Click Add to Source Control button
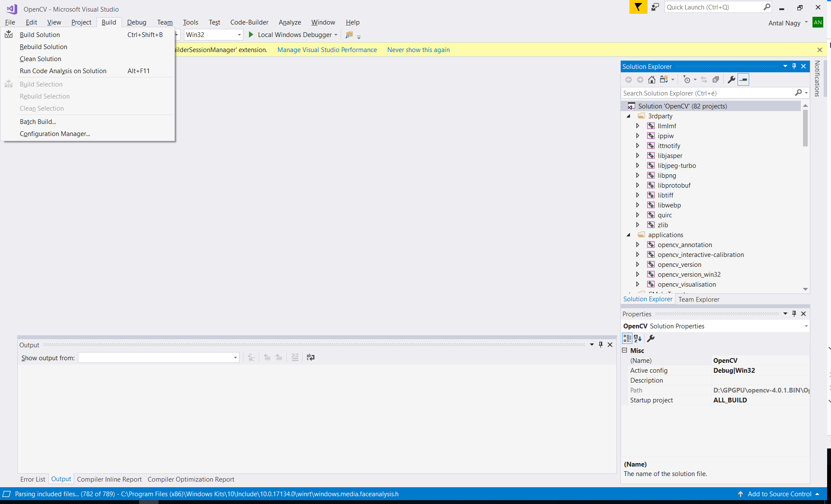The height and width of the screenshot is (504, 831). tap(778, 494)
